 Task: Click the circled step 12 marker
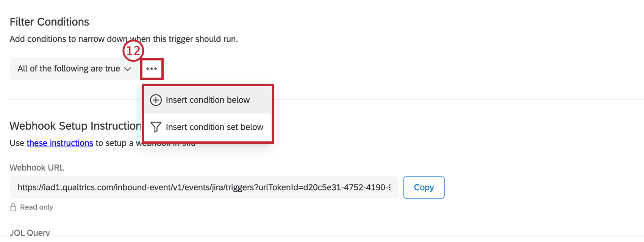(133, 51)
